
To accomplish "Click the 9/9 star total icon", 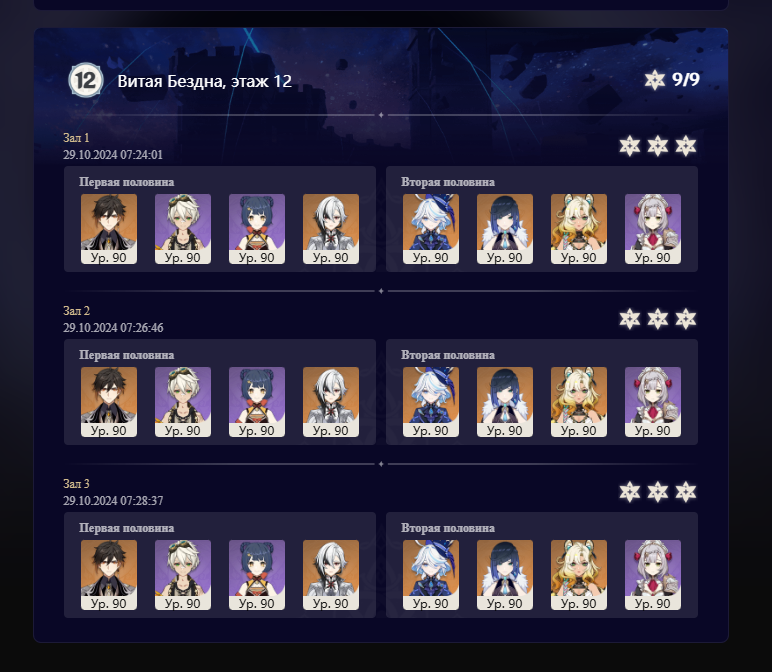I will pyautogui.click(x=655, y=80).
